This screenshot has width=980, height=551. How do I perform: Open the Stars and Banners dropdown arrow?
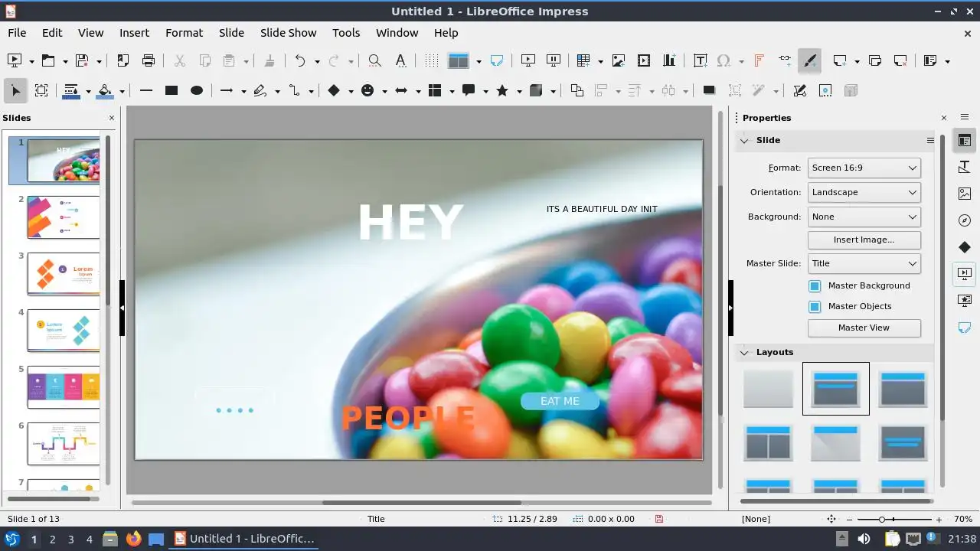pos(519,91)
